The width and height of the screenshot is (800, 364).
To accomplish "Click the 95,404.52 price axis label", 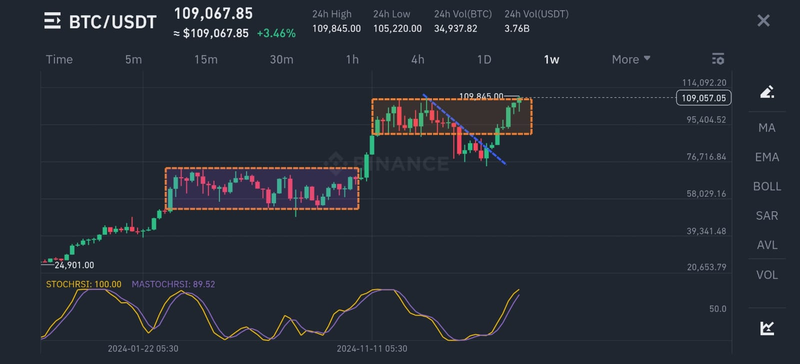I will (x=706, y=120).
